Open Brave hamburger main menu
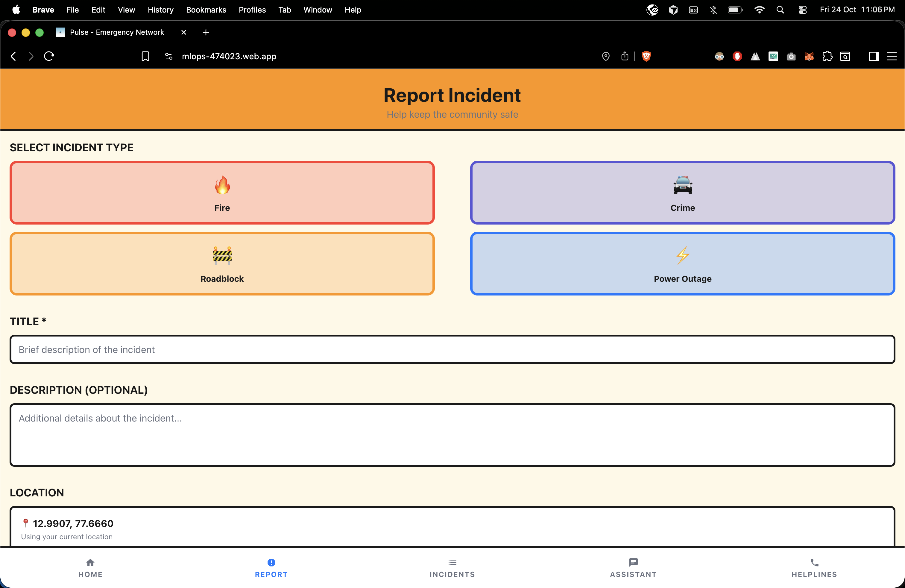905x588 pixels. click(x=892, y=56)
